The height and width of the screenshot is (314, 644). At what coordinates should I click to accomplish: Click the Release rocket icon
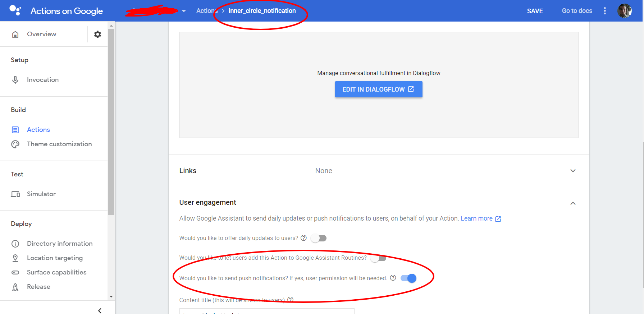[15, 287]
